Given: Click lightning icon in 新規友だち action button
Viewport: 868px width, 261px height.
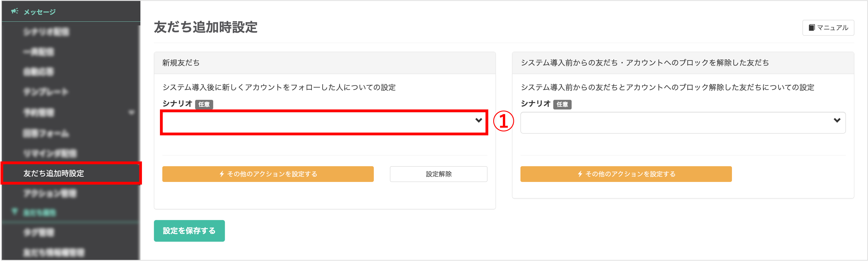Looking at the screenshot, I should click(x=222, y=174).
